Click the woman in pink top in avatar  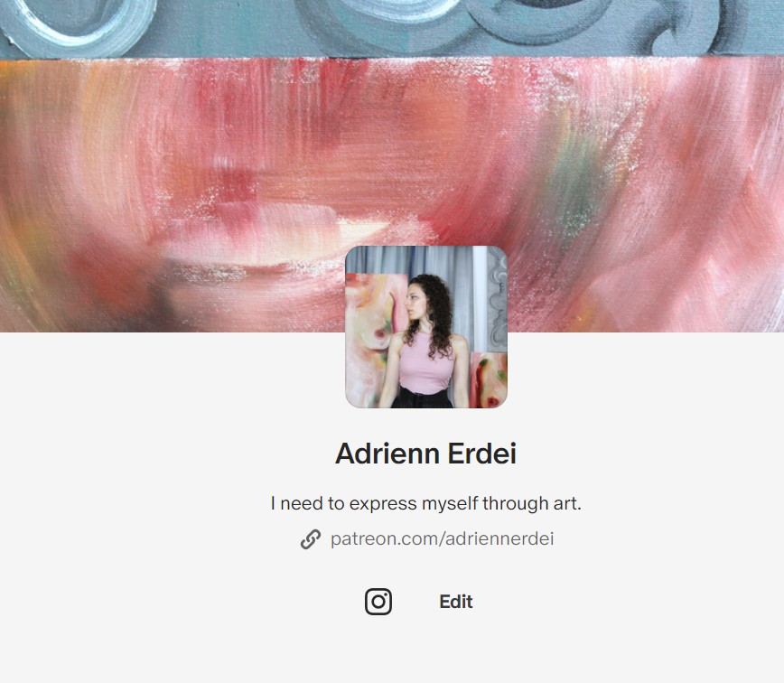pos(426,345)
